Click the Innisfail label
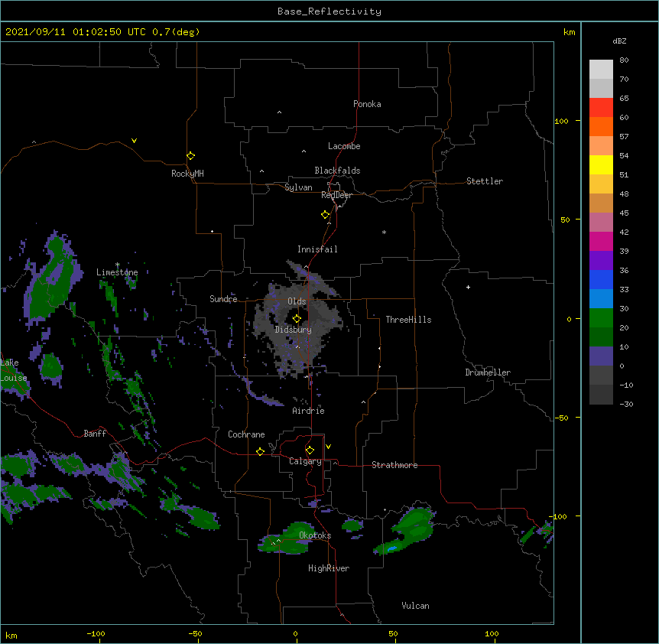Viewport: 659px width, 644px height. click(x=317, y=249)
